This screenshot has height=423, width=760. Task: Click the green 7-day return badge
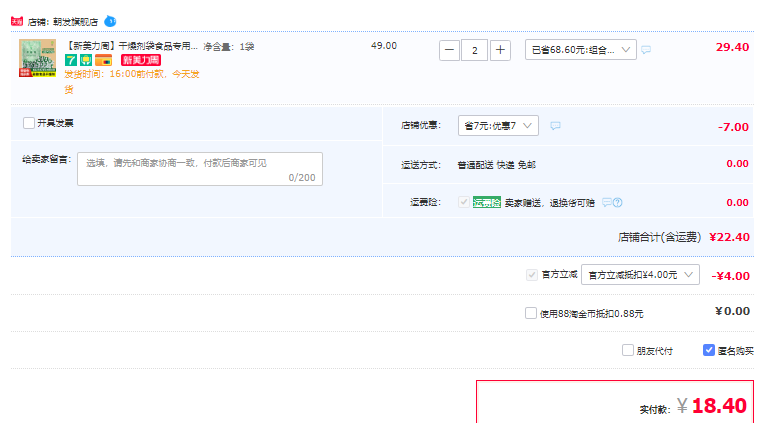(71, 60)
